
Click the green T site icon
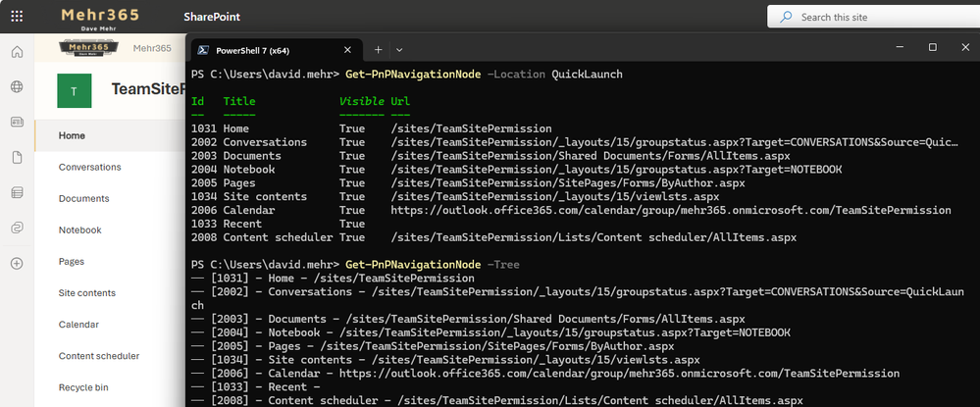75,90
